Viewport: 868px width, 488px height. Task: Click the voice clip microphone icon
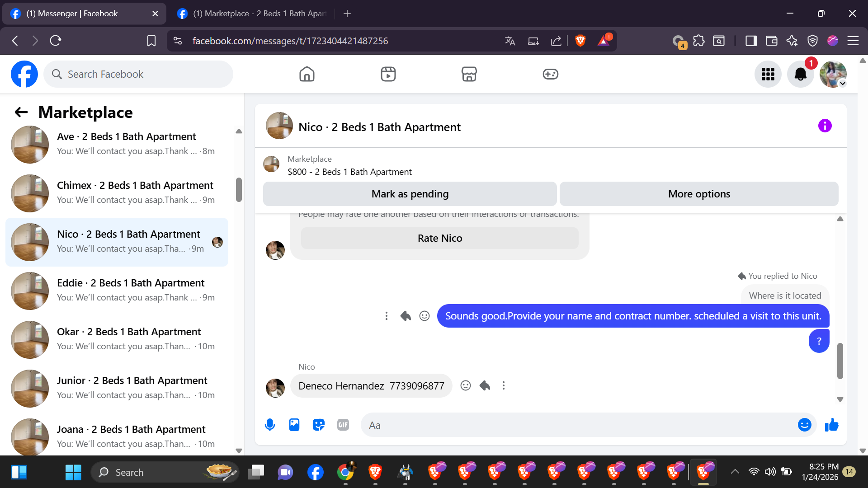270,425
